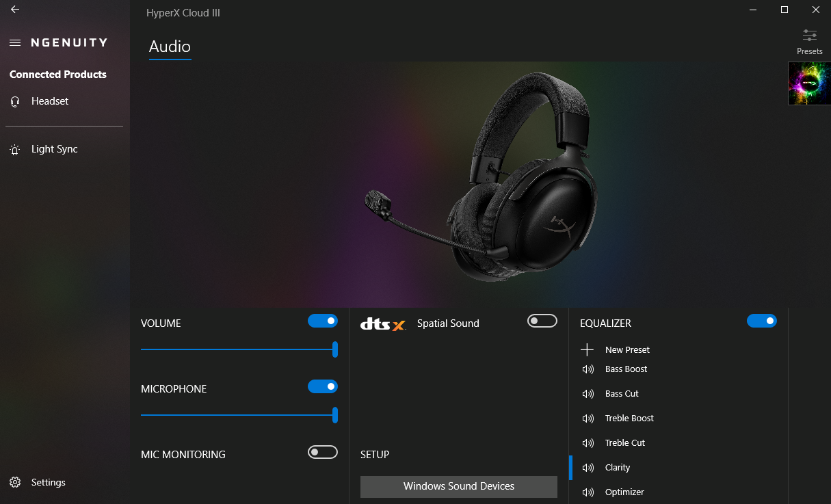Click on the Volume slider track

pos(239,349)
